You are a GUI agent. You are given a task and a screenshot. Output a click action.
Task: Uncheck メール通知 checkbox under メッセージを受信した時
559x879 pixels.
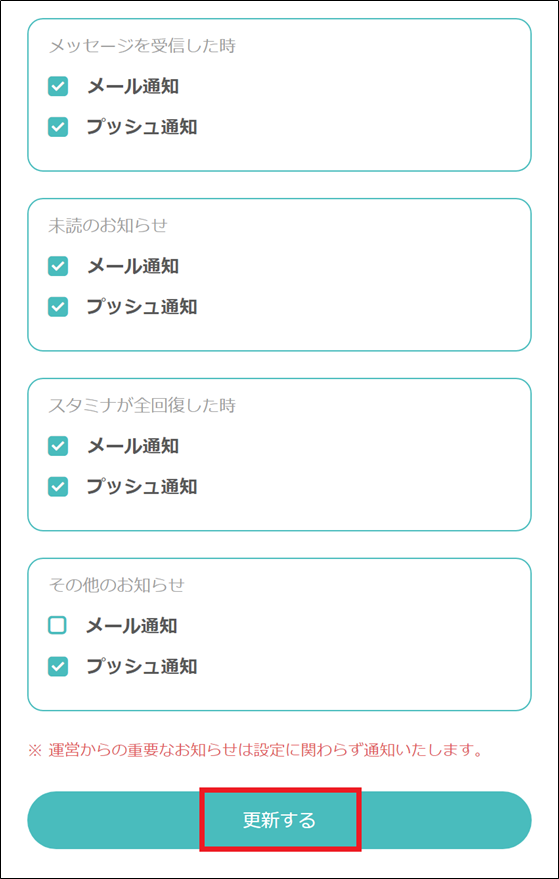point(58,86)
